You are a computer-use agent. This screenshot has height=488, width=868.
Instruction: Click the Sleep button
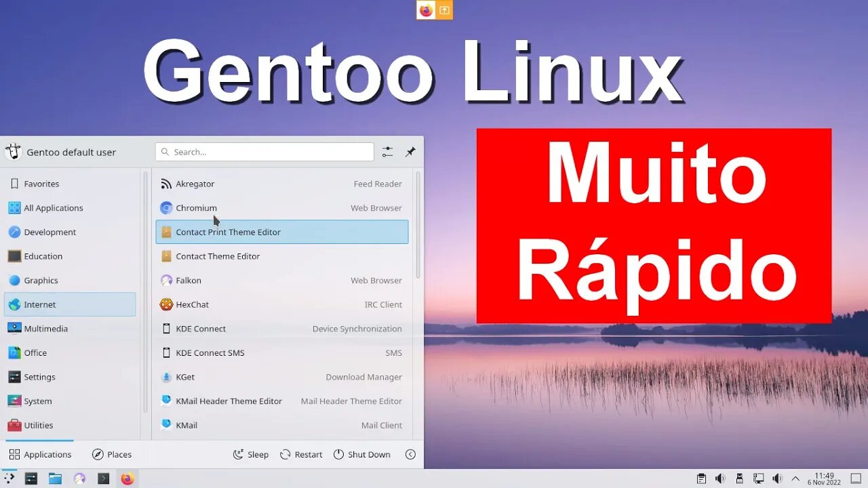(x=251, y=455)
